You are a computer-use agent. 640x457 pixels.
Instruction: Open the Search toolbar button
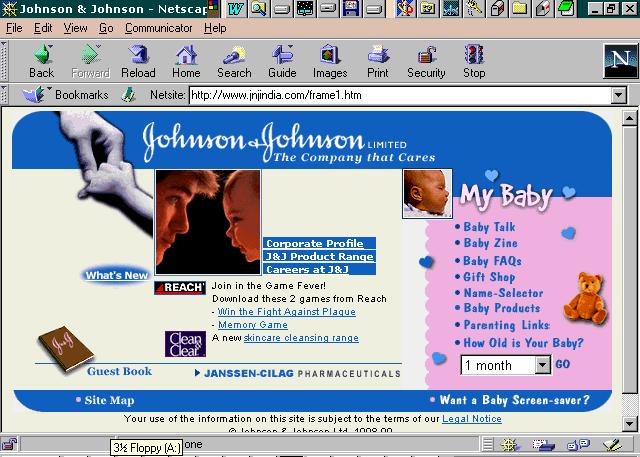point(234,61)
